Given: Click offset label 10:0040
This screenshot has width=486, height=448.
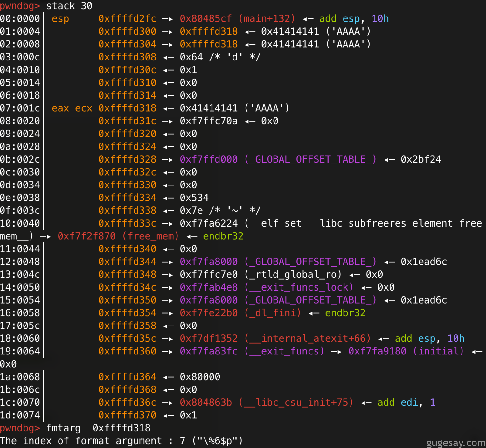Looking at the screenshot, I should click(20, 223).
